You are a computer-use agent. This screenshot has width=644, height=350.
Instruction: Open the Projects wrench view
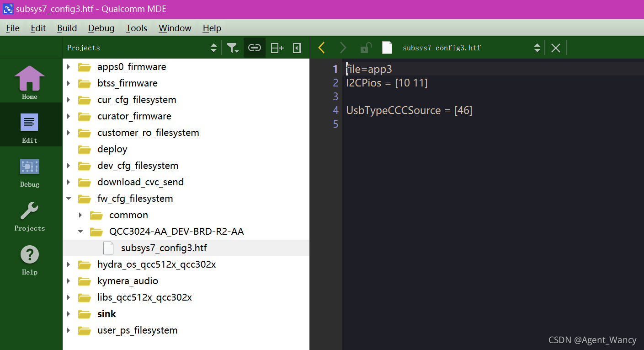coord(30,216)
